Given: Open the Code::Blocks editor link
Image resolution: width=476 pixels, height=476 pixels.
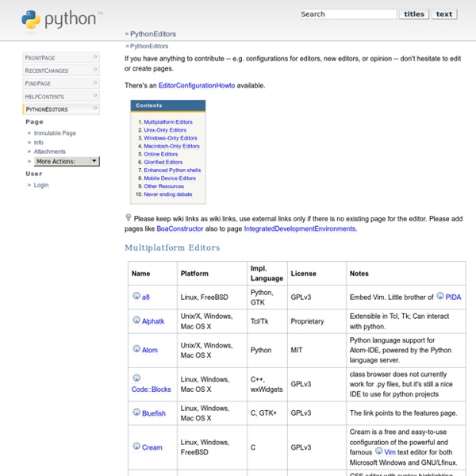Looking at the screenshot, I should pos(152,390).
